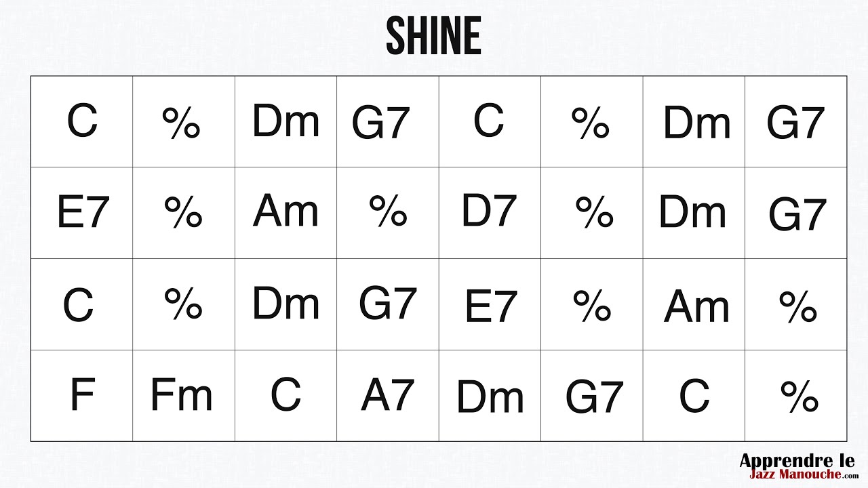Select the last G7 in the top row

[796, 122]
